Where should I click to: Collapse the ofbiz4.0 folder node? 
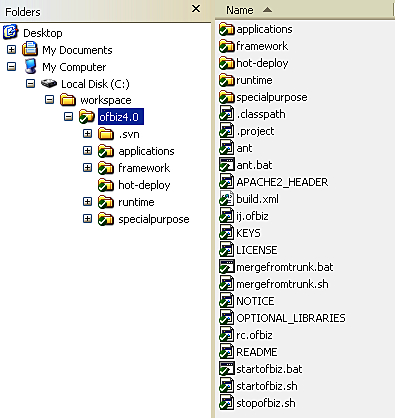[x=69, y=117]
